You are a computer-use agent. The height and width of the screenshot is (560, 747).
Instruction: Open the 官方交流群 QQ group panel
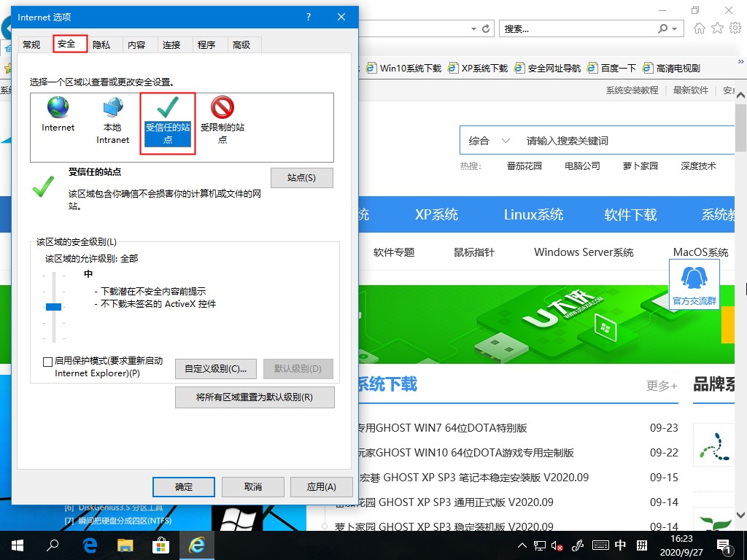tap(693, 284)
